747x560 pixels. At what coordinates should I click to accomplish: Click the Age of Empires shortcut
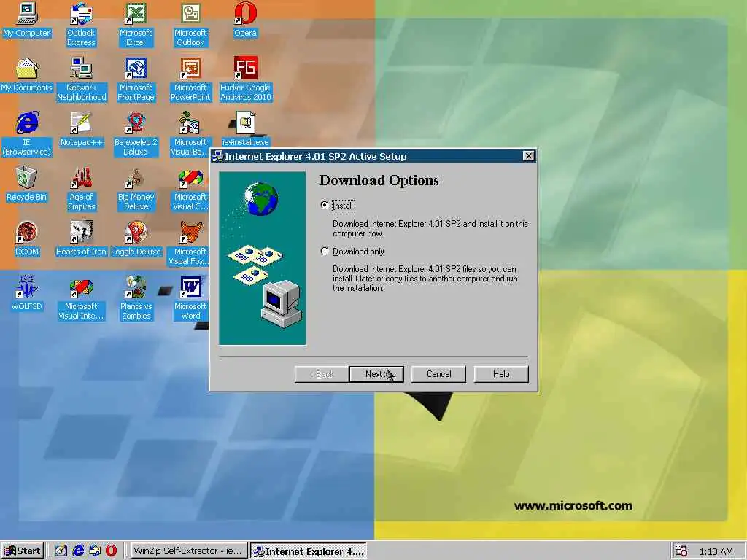pyautogui.click(x=82, y=188)
